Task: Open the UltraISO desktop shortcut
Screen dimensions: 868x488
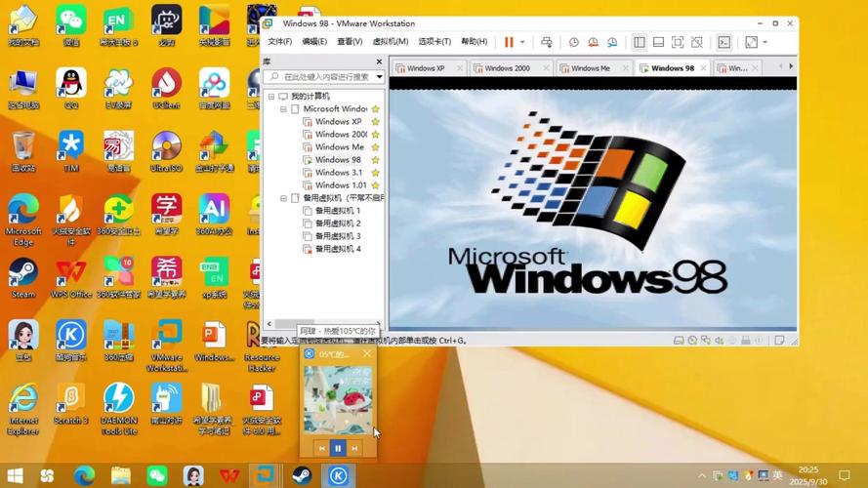Action: pos(166,151)
